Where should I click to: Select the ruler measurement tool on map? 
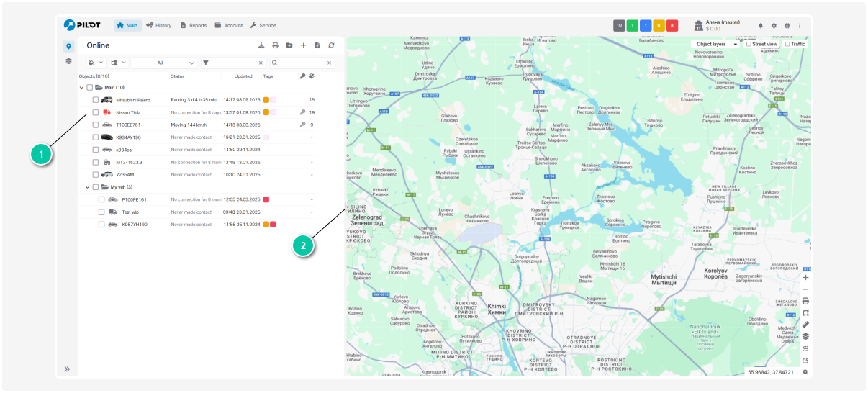tap(805, 324)
